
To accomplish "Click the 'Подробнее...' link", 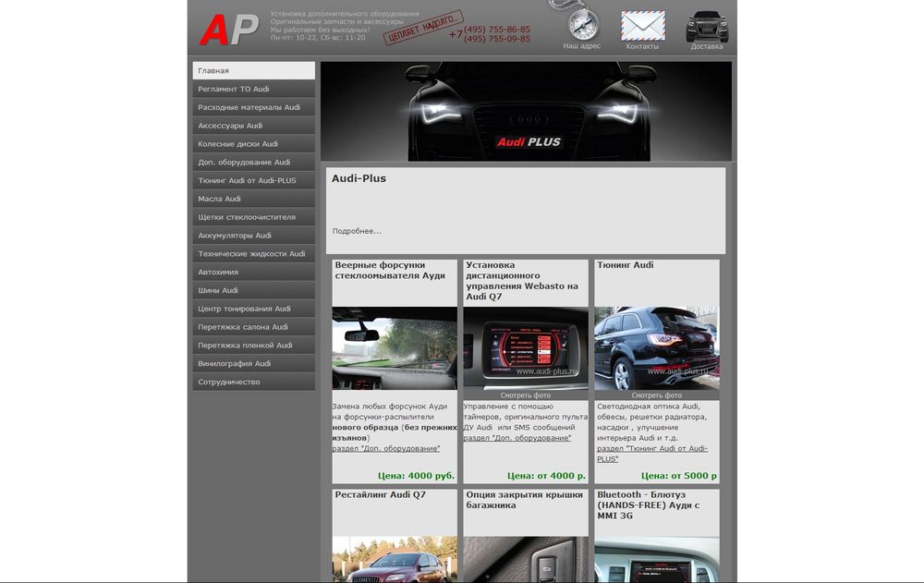I will point(357,231).
